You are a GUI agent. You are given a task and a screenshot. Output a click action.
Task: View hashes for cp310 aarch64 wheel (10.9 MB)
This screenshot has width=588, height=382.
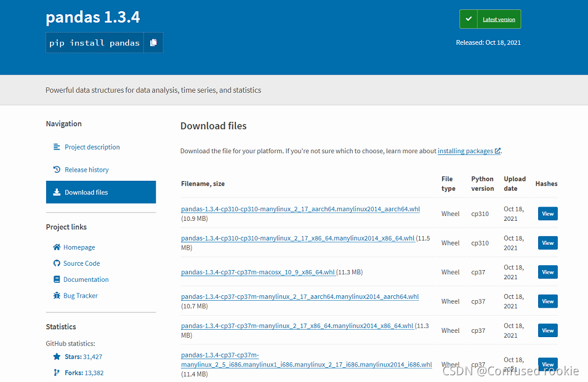pyautogui.click(x=547, y=213)
